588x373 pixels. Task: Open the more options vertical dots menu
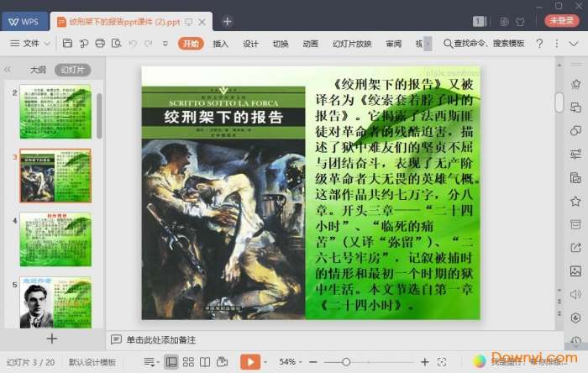556,44
